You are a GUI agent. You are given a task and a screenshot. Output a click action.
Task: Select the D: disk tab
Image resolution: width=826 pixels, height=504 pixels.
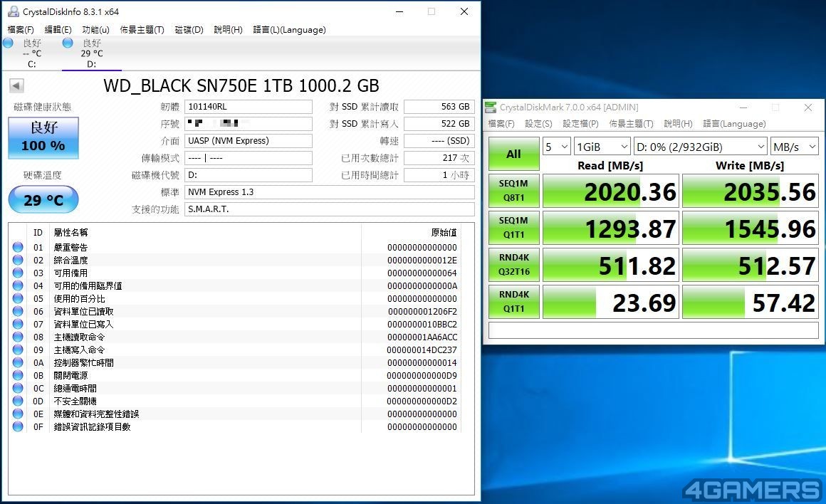click(92, 53)
